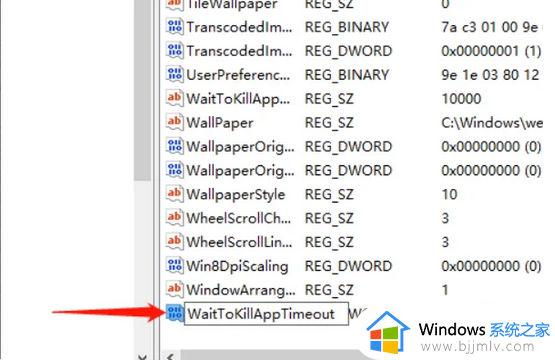The image size is (555, 360).
Task: Select the TranscodedIm... name with REG_DWORD type
Action: (x=240, y=51)
